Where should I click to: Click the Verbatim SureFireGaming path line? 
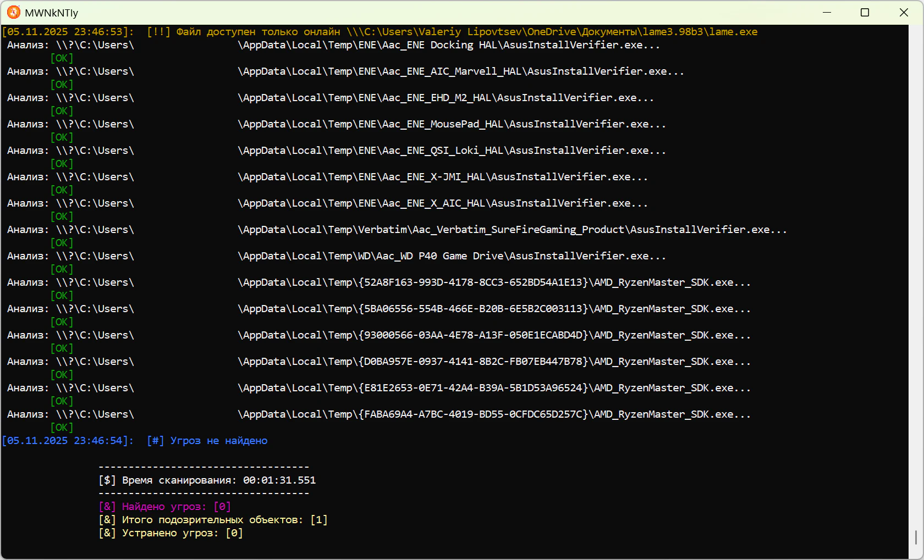tap(512, 230)
